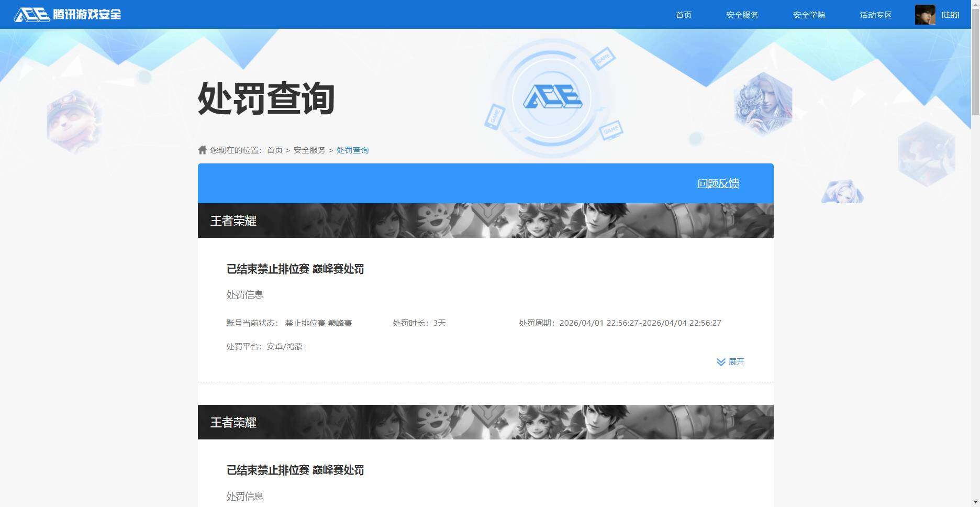
Task: Go to 首页 via breadcrumb
Action: coord(274,150)
